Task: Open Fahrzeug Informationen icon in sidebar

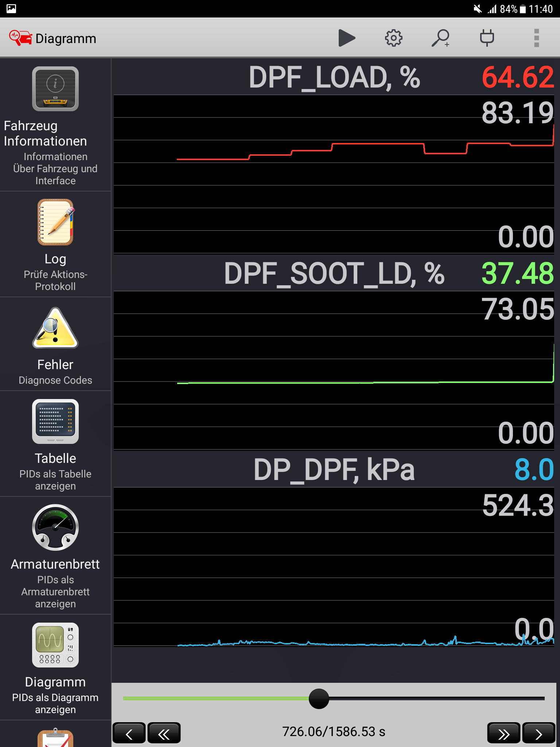Action: pyautogui.click(x=55, y=89)
